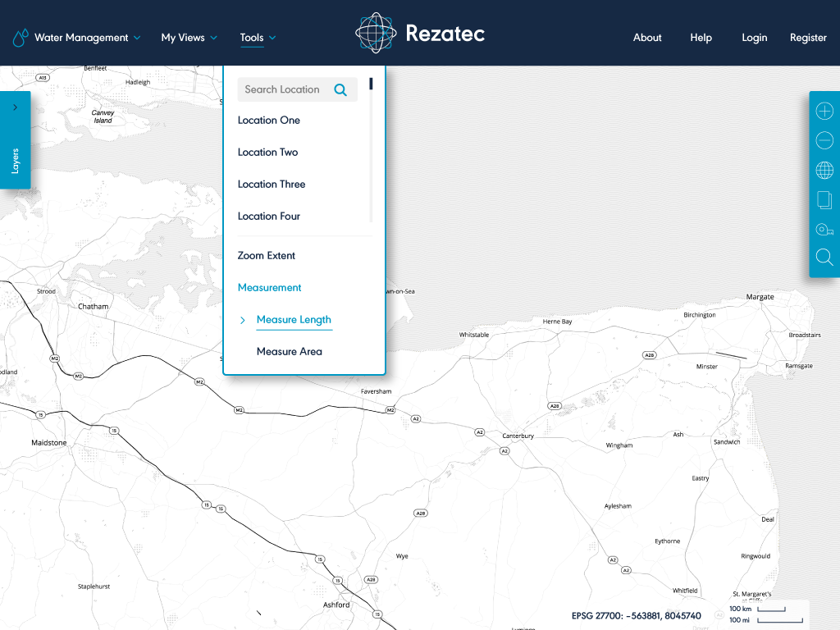Click into the Search Location field

[x=297, y=89]
